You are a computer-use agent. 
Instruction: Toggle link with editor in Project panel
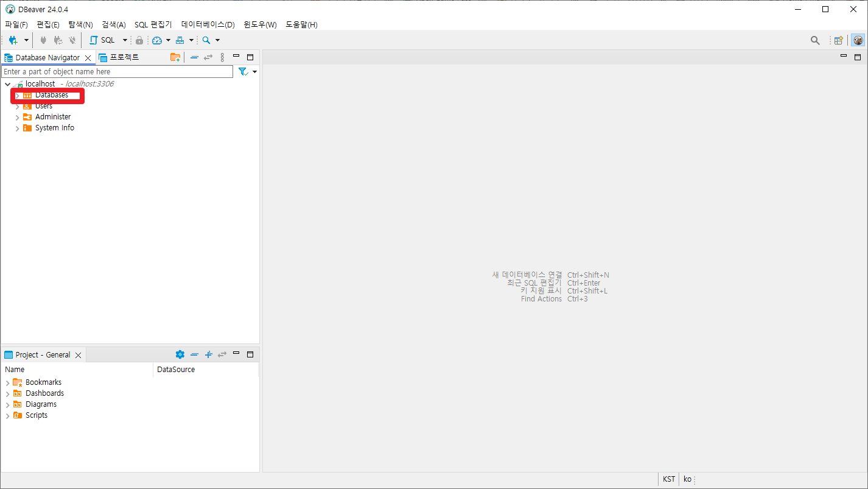pyautogui.click(x=222, y=354)
